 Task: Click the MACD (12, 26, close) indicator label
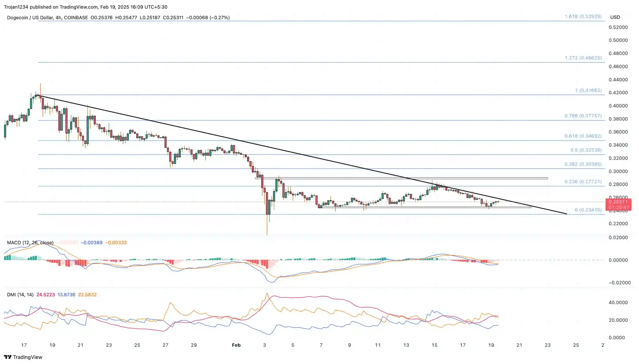click(x=30, y=243)
